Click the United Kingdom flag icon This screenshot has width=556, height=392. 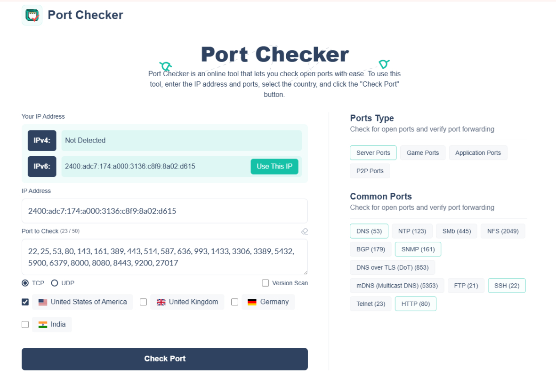click(x=161, y=302)
